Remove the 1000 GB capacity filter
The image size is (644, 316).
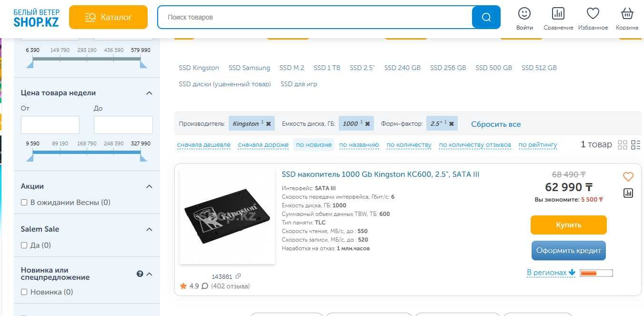(x=368, y=123)
